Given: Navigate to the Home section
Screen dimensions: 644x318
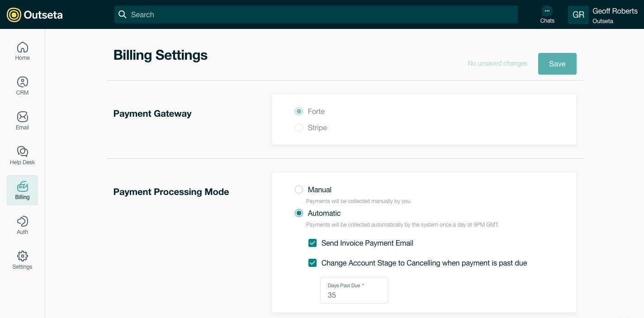Looking at the screenshot, I should click(x=22, y=51).
